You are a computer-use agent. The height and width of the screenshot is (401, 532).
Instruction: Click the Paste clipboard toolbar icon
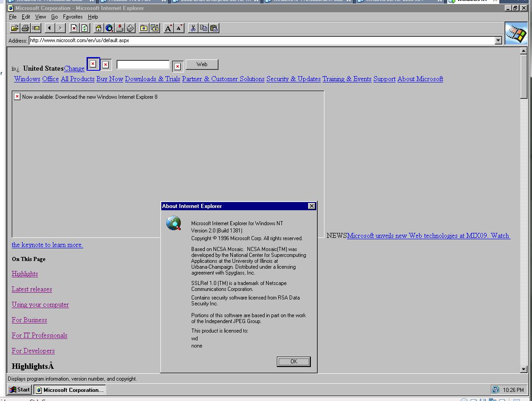click(214, 28)
